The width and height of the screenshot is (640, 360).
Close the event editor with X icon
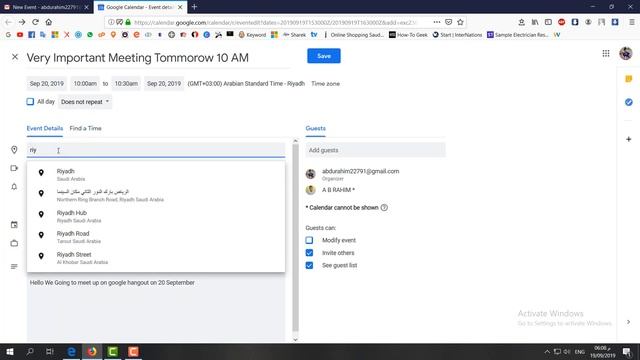(15, 57)
